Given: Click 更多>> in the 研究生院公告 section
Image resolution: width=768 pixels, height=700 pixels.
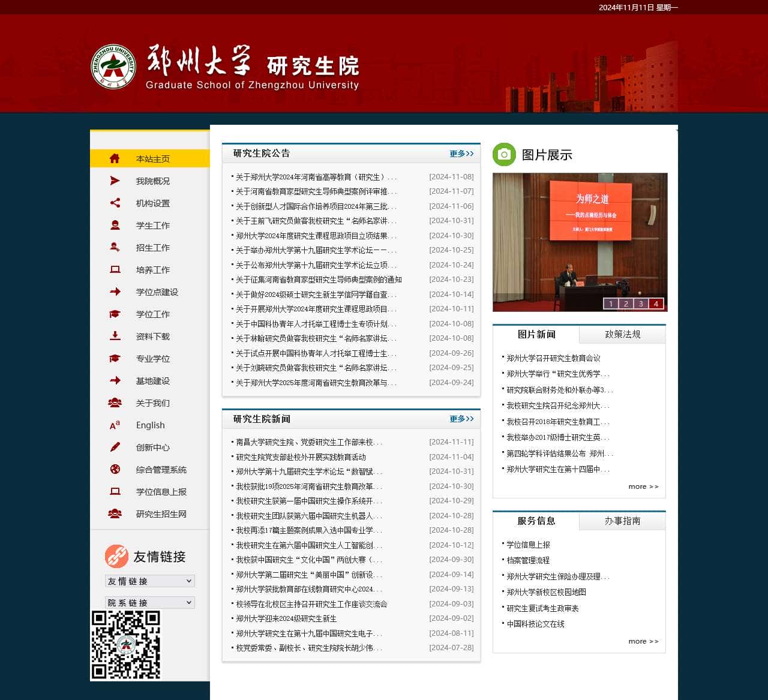Looking at the screenshot, I should point(461,154).
